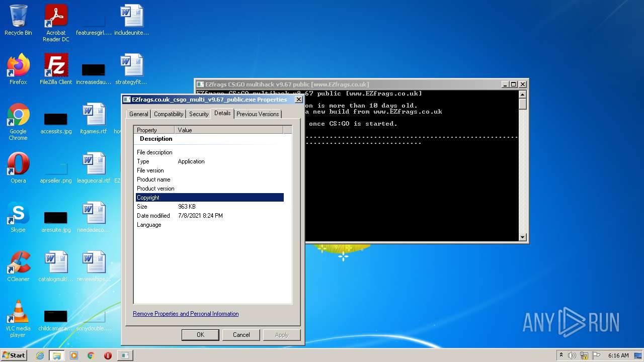This screenshot has width=644, height=362.
Task: Select the itgames.rtf file icon
Action: 94,119
